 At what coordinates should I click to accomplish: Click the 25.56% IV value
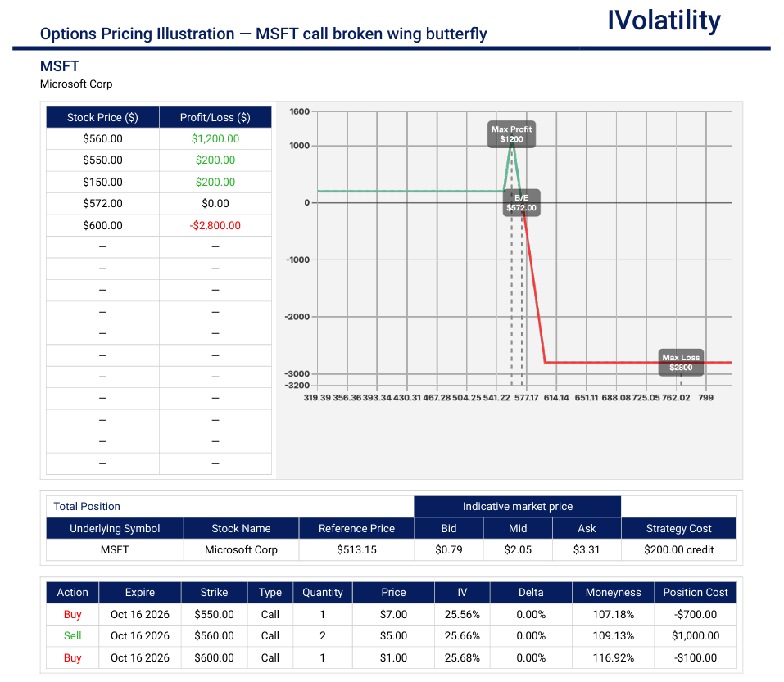coord(462,614)
